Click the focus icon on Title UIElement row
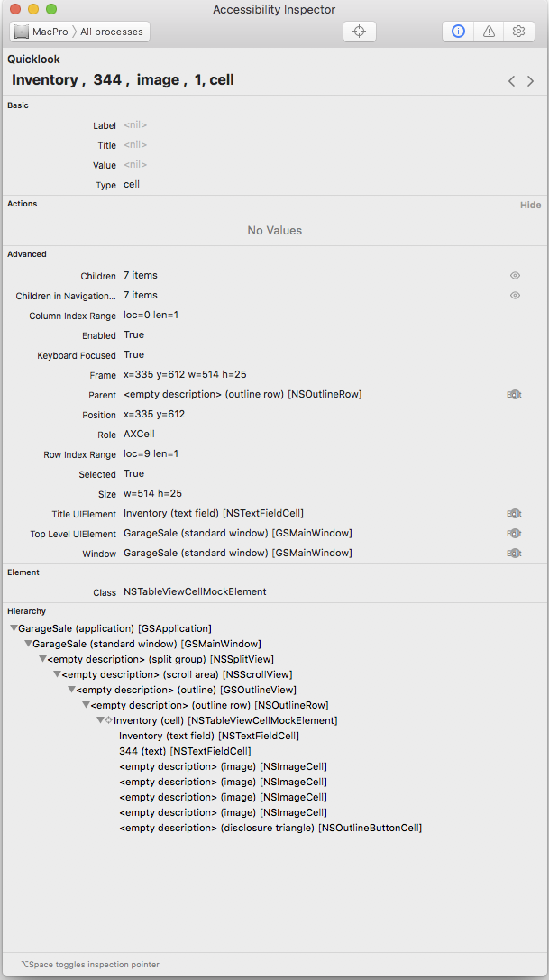 514,514
